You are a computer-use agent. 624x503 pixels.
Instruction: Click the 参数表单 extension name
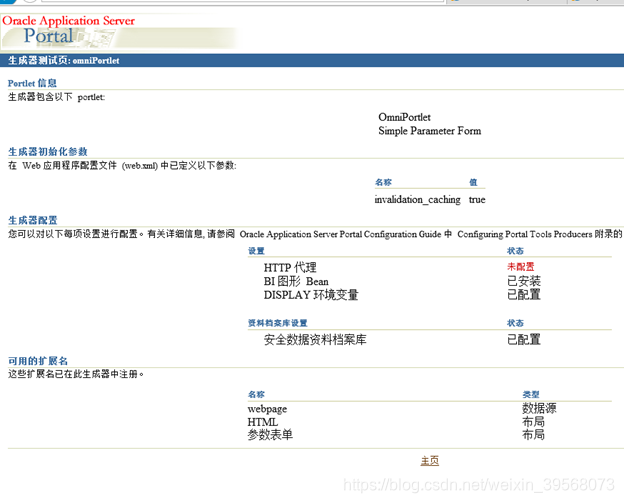click(270, 435)
